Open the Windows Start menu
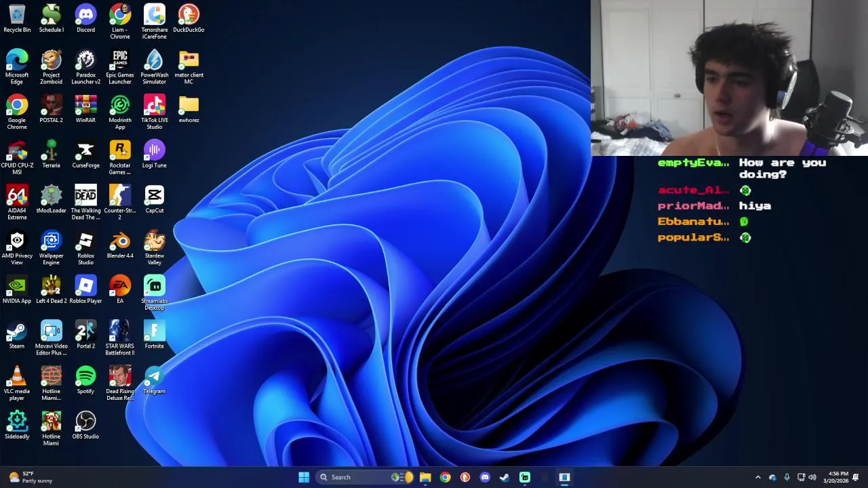868x488 pixels. [304, 477]
